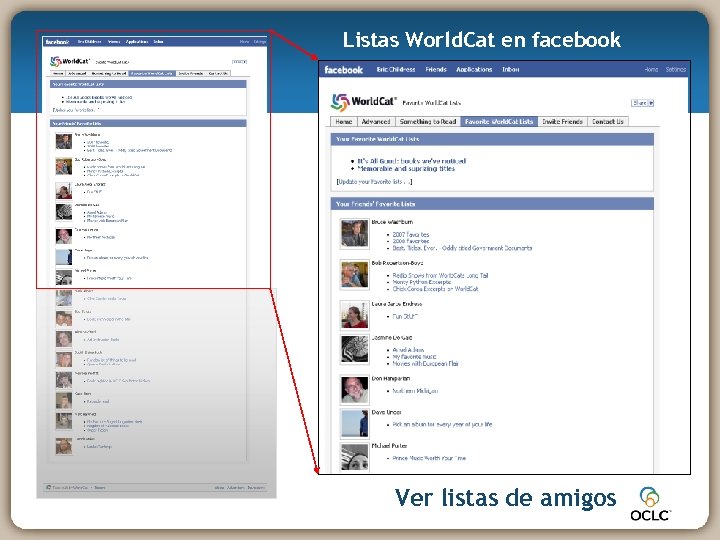This screenshot has height=540, width=720.
Task: Open Inbox in the enlarged facebook header
Action: [511, 69]
